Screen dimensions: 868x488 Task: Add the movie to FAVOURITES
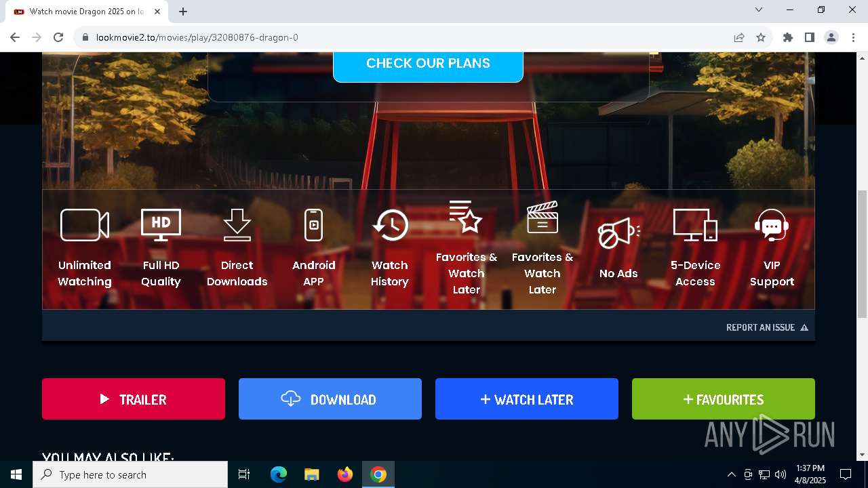click(x=724, y=399)
